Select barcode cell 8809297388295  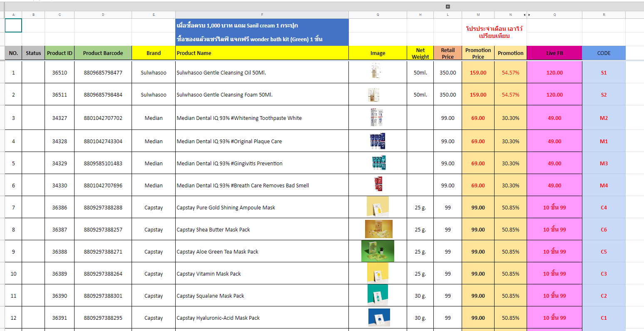pos(103,318)
